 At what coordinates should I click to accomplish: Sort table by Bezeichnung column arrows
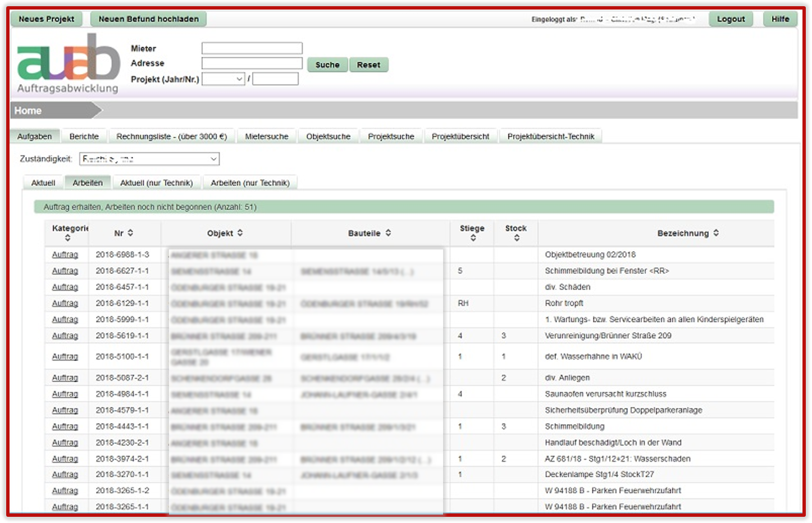pyautogui.click(x=716, y=233)
